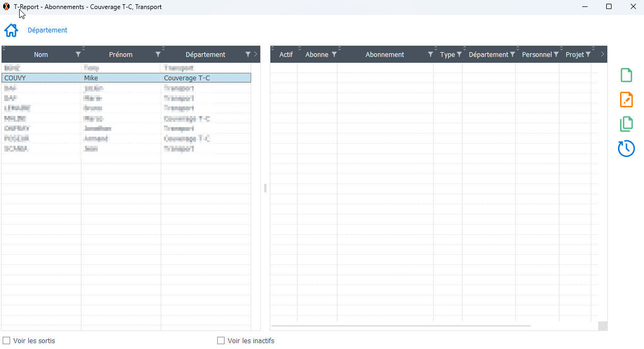
Task: Sort by the Actif column header
Action: pyautogui.click(x=286, y=54)
